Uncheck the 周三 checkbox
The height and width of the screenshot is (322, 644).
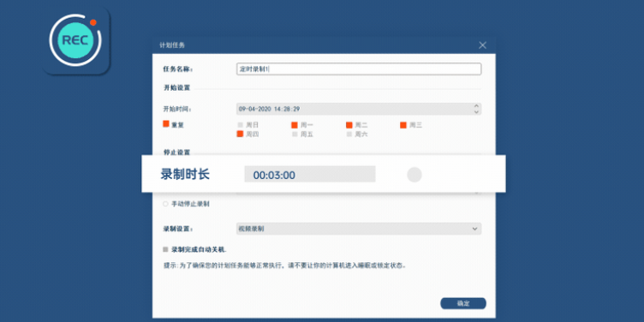click(x=403, y=125)
